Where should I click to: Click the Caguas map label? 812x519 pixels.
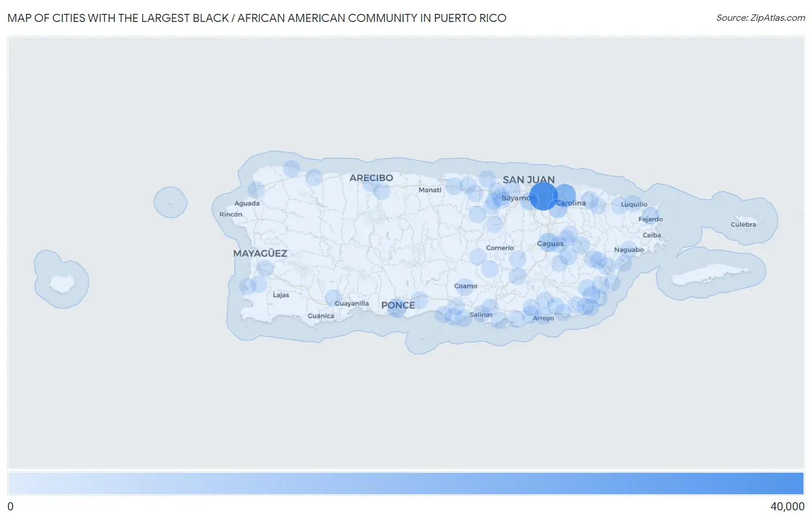coord(550,244)
